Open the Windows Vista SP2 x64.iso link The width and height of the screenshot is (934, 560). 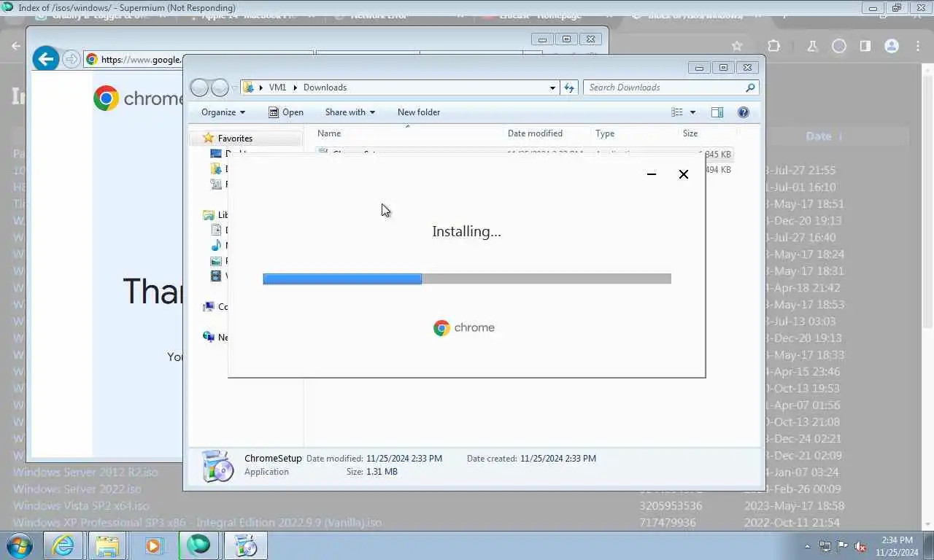pos(81,505)
